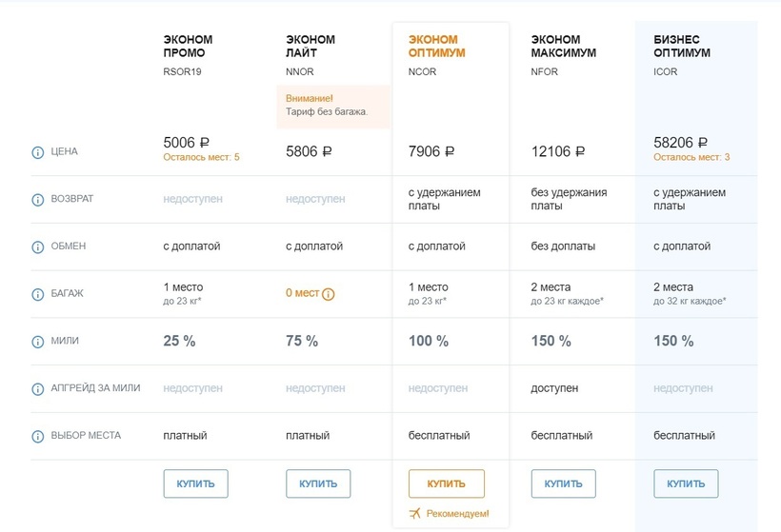This screenshot has width=781, height=532.
Task: Show info for АПГРЕЙД ЗА МИЛИ
Action: pyautogui.click(x=38, y=388)
